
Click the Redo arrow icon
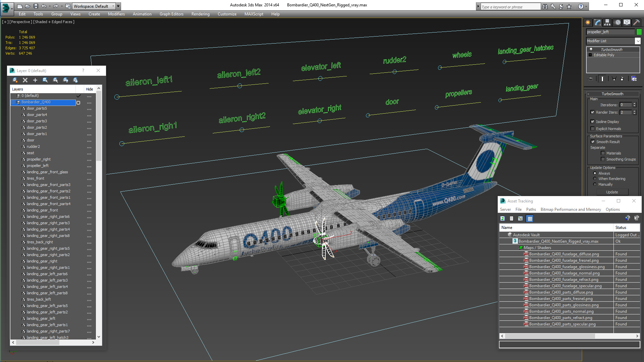tap(55, 6)
